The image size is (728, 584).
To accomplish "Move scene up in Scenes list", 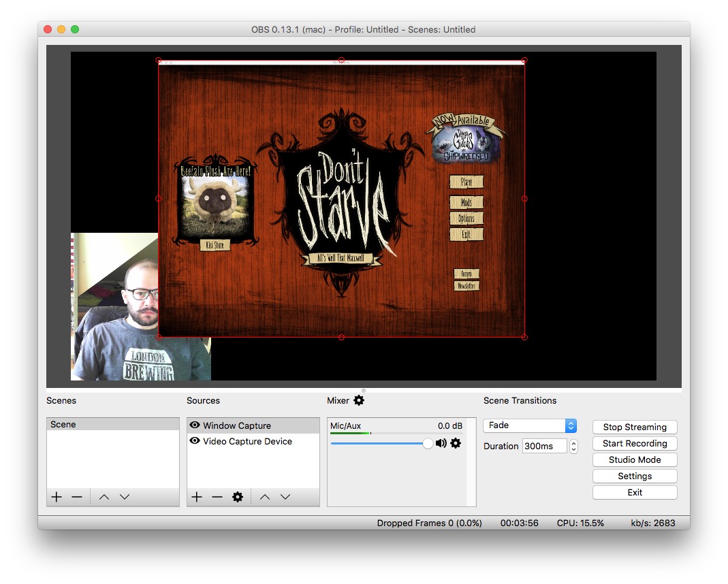I will point(104,497).
